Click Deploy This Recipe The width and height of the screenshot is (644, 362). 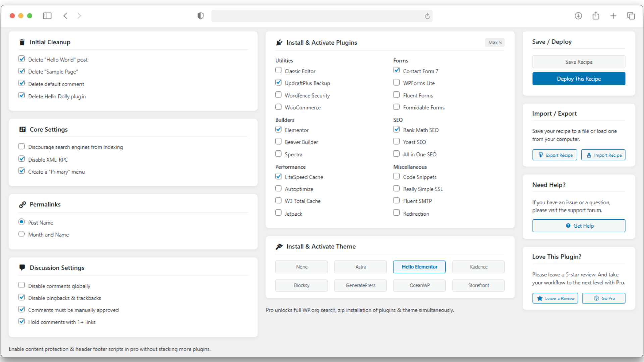(579, 79)
